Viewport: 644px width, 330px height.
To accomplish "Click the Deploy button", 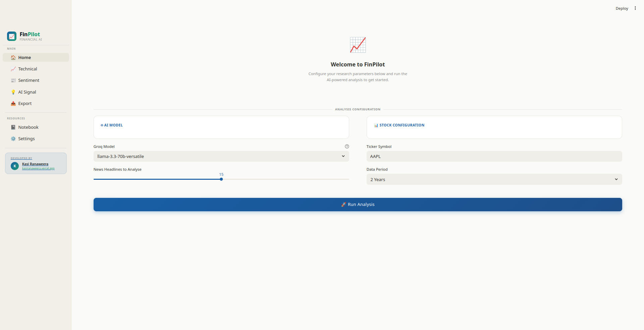I will click(x=622, y=8).
